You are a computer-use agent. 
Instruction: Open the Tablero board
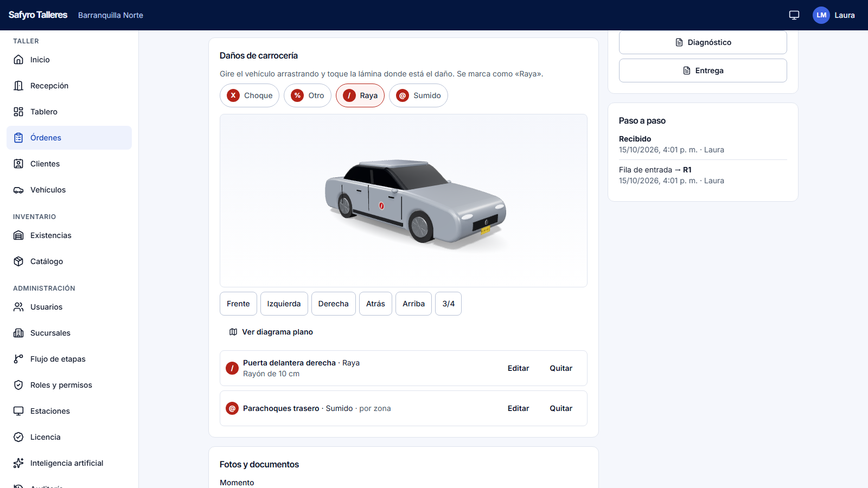coord(69,112)
